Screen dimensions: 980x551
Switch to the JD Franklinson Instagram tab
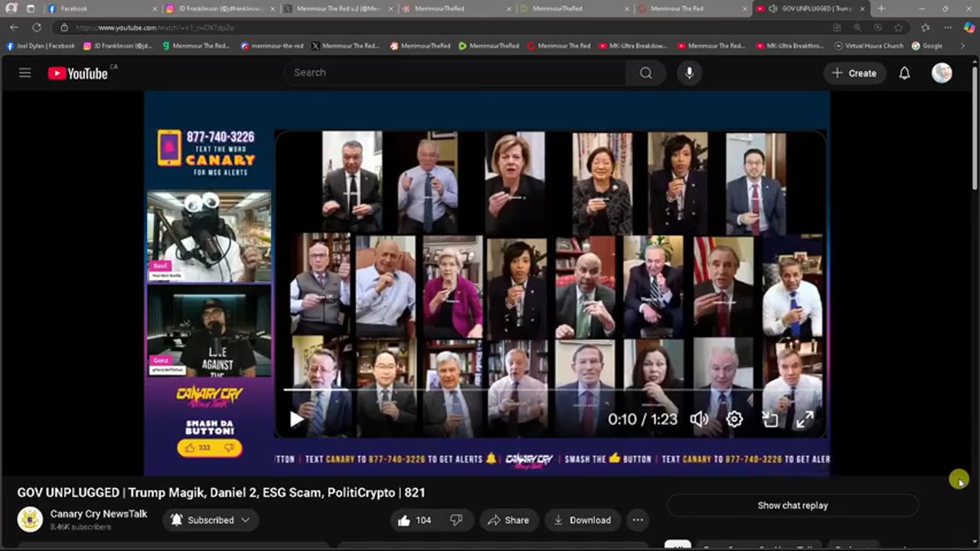click(x=218, y=8)
